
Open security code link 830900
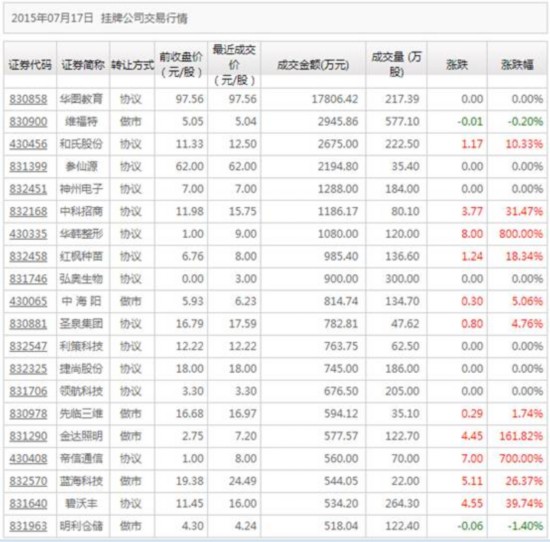tap(28, 122)
